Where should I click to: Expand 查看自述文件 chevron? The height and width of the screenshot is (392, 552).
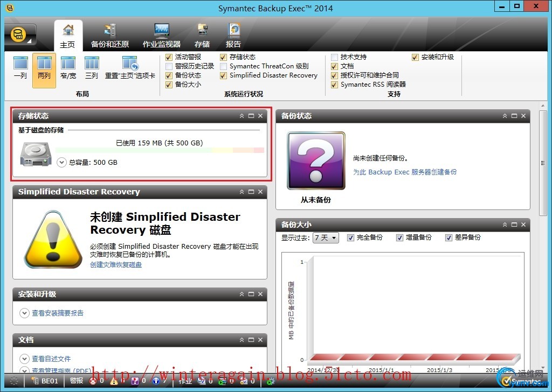[x=24, y=359]
